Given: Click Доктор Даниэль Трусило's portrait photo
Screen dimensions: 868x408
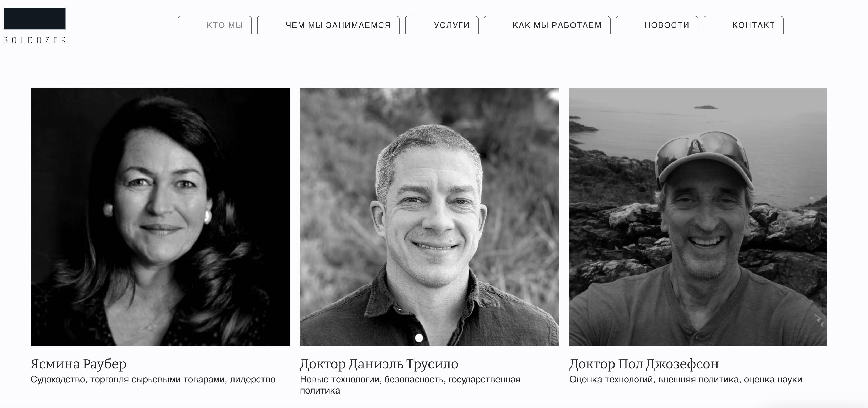Looking at the screenshot, I should tap(429, 217).
